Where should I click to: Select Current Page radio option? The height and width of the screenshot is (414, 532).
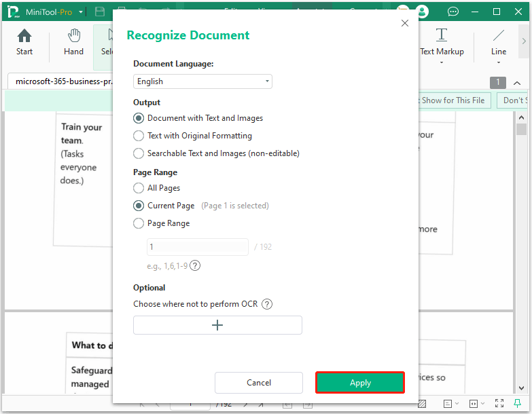(x=139, y=206)
